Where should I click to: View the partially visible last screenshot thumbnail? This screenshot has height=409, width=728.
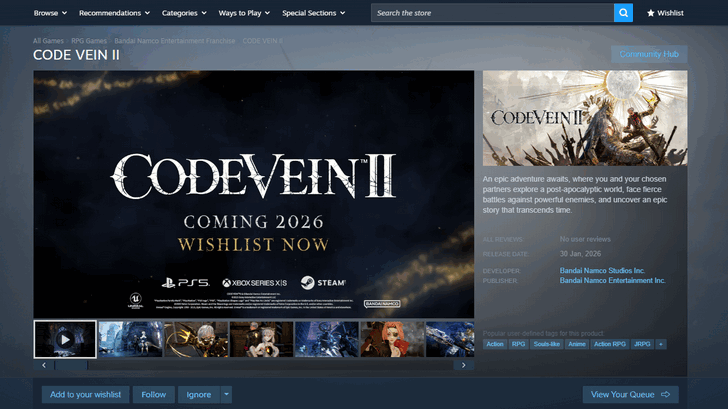pos(450,339)
